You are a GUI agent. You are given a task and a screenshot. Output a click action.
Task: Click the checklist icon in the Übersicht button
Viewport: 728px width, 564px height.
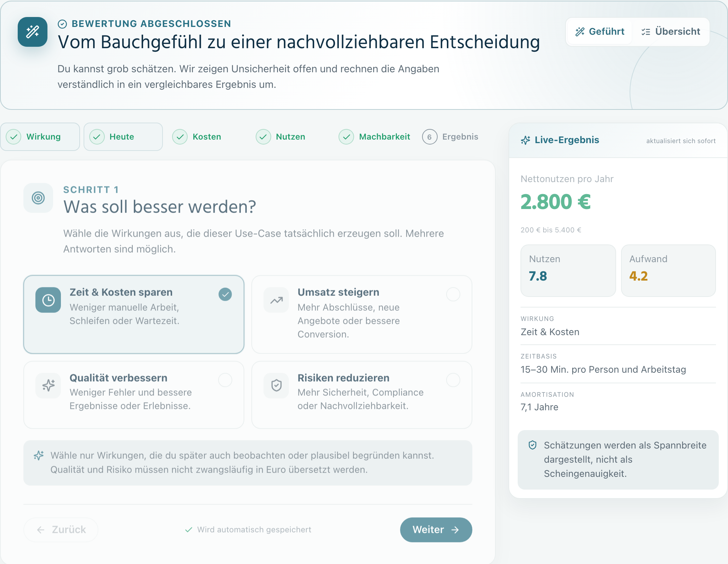[646, 32]
